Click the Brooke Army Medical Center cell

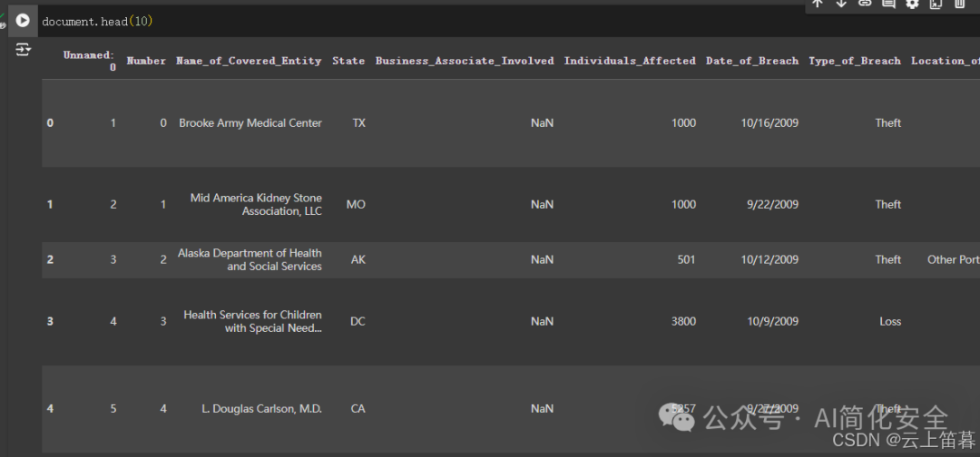pos(250,123)
